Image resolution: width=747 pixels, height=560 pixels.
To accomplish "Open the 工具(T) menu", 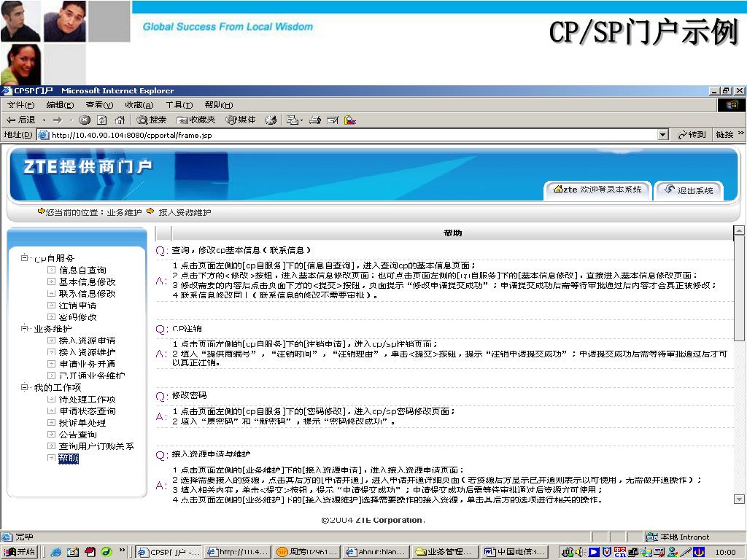I will pos(179,105).
